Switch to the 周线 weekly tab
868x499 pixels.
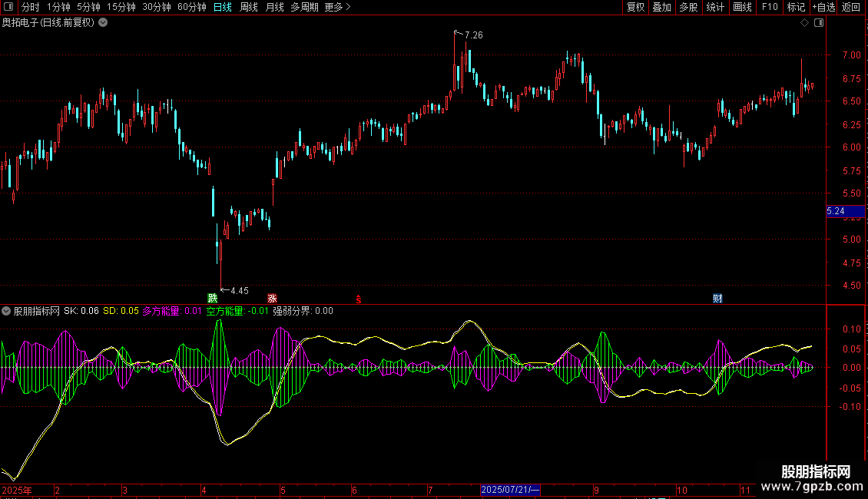(x=249, y=7)
